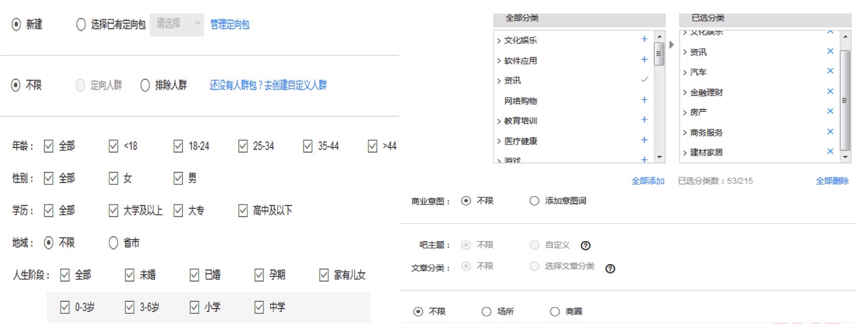Select 添加意图词 commercial intent option

point(534,201)
